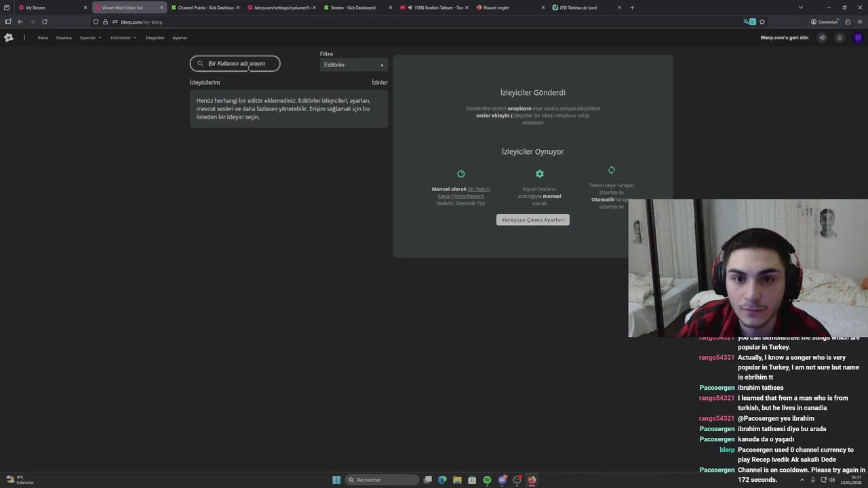Open the purple profile avatar

tap(858, 38)
